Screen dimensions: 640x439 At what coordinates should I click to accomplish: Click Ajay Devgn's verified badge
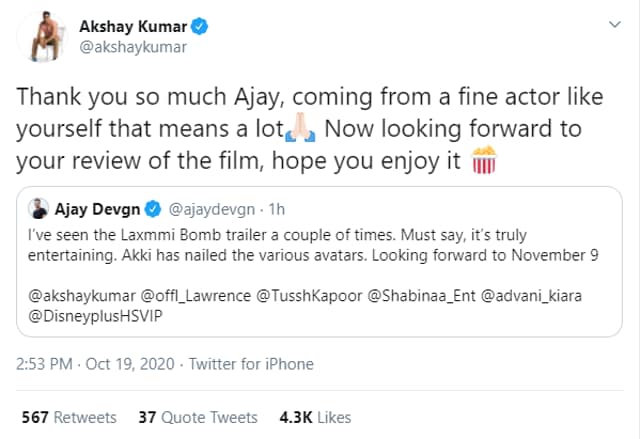point(153,209)
